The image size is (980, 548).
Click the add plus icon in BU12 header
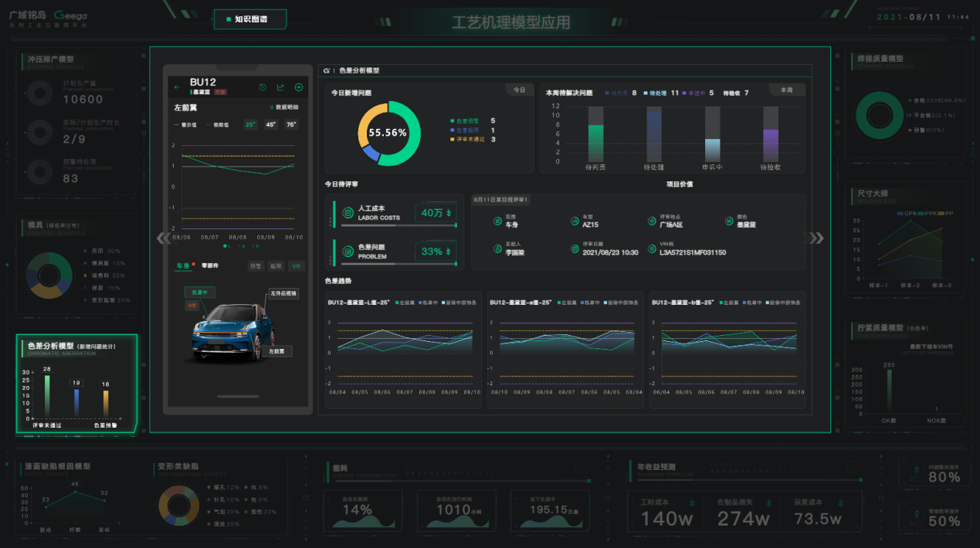tap(299, 87)
